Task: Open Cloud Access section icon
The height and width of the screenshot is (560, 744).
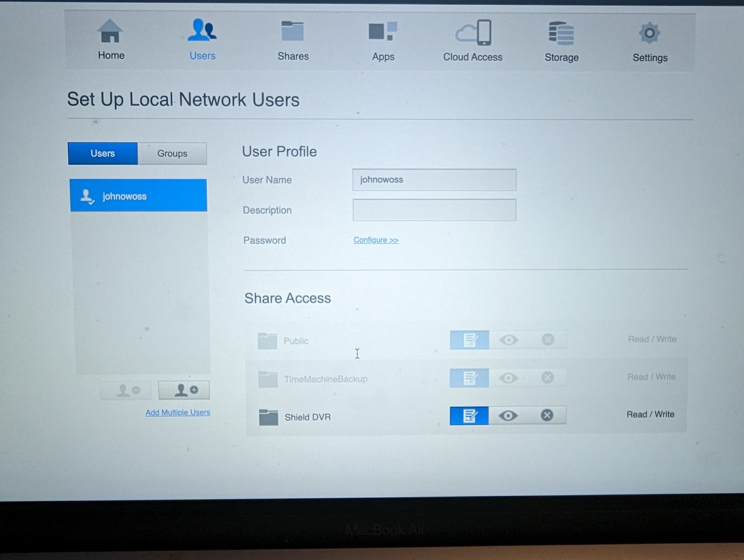Action: [473, 33]
